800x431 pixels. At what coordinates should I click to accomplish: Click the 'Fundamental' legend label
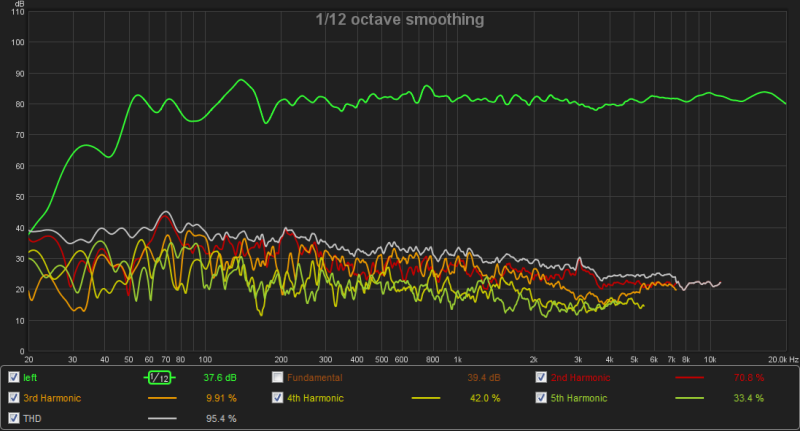315,378
